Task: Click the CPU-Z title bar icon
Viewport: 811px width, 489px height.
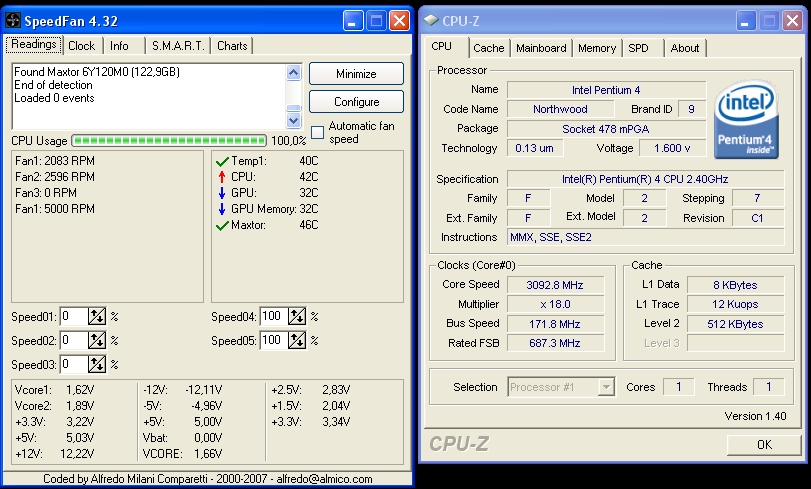Action: pyautogui.click(x=430, y=21)
